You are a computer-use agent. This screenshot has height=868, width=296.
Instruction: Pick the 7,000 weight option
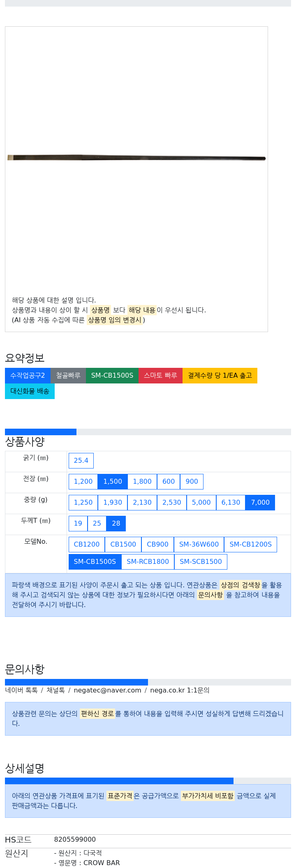click(x=260, y=503)
